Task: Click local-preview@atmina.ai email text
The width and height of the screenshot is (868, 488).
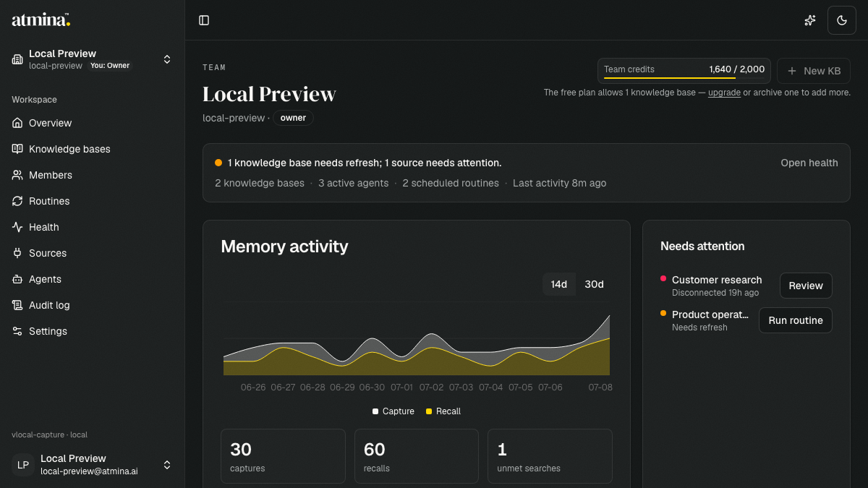Action: (89, 471)
